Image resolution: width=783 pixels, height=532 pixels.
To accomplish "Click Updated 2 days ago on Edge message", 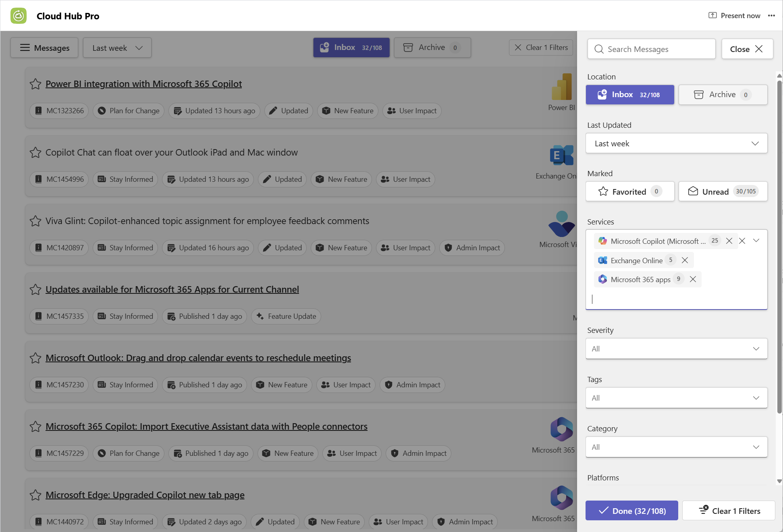I will coord(204,522).
